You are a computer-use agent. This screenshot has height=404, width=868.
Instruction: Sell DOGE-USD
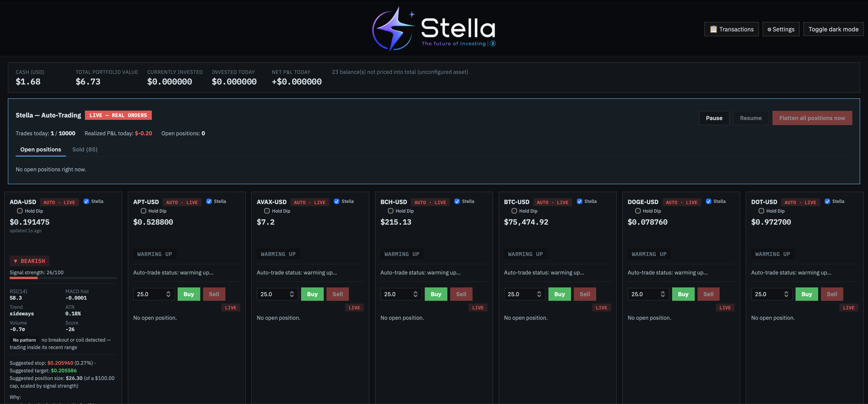coord(709,294)
